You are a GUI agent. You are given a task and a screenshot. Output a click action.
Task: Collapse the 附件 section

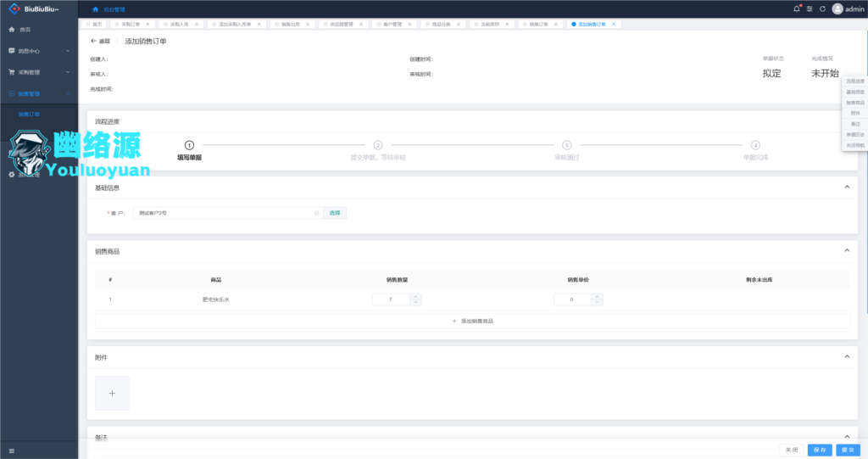(x=847, y=356)
